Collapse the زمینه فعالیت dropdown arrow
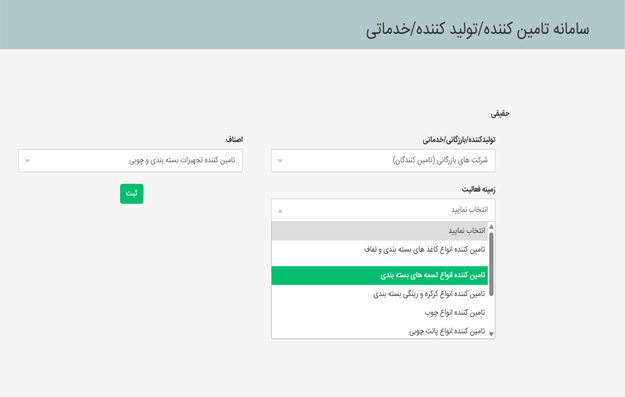The height and width of the screenshot is (397, 625). [x=280, y=211]
